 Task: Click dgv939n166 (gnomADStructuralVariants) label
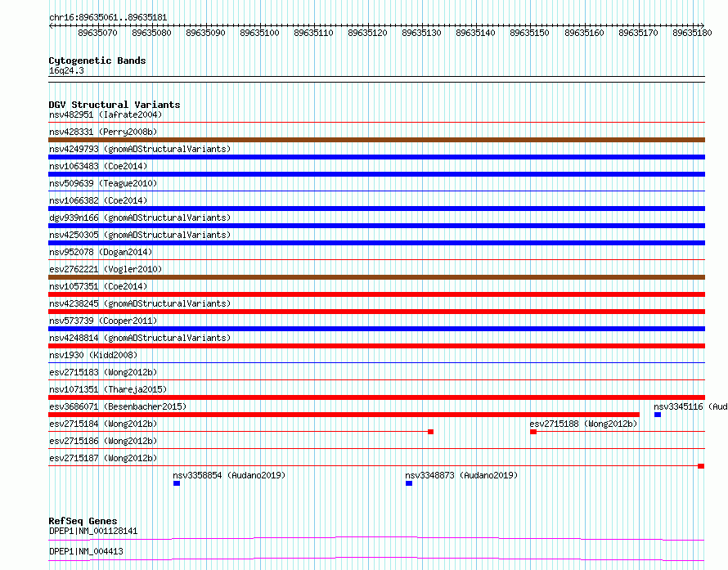(x=140, y=218)
